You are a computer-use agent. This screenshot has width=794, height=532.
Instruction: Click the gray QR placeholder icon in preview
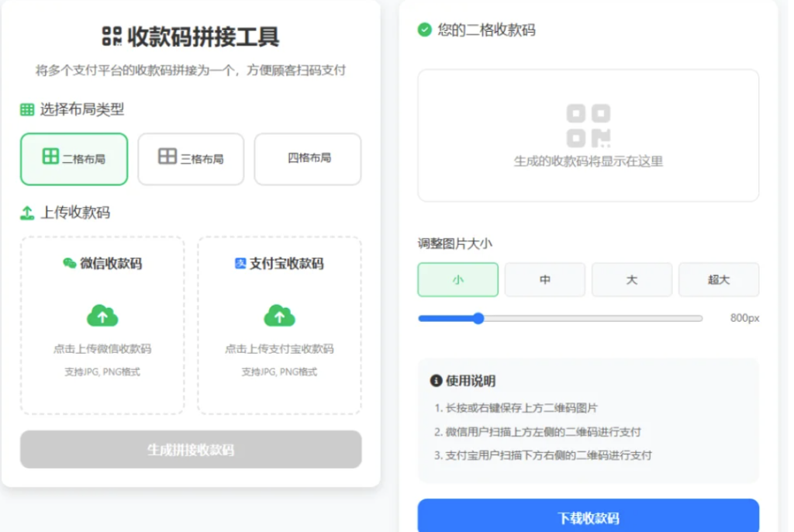(589, 126)
